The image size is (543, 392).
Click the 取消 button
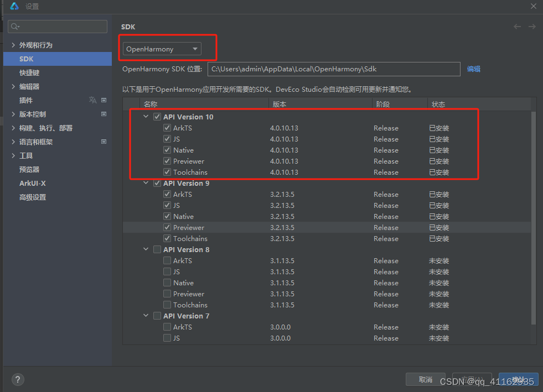click(426, 379)
